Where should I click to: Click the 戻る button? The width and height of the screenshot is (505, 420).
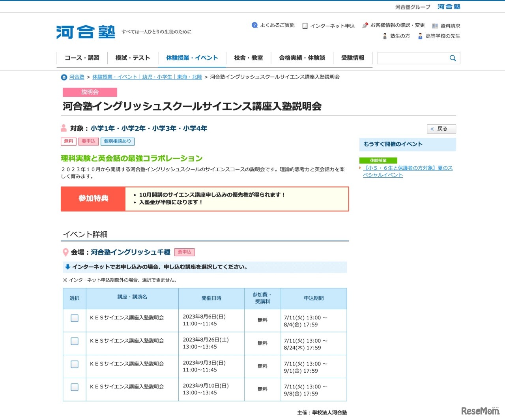click(441, 129)
